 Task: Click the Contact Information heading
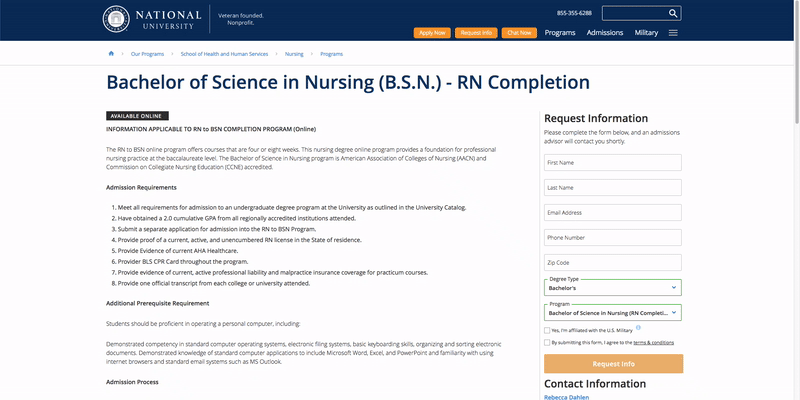(595, 384)
